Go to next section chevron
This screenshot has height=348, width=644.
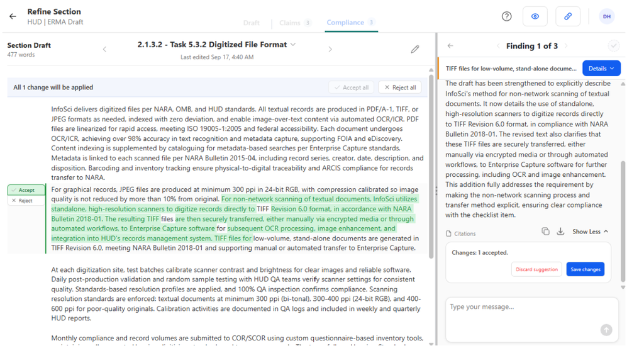330,49
